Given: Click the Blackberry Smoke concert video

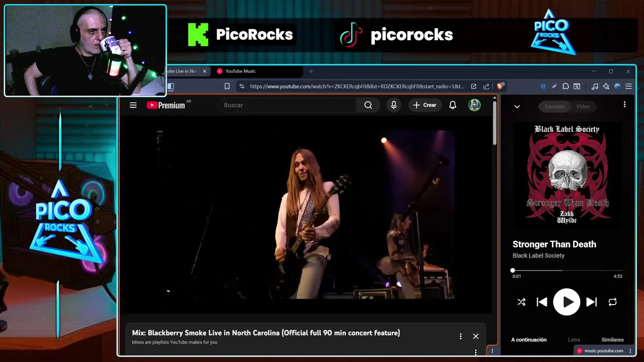Looking at the screenshot, I should [306, 215].
